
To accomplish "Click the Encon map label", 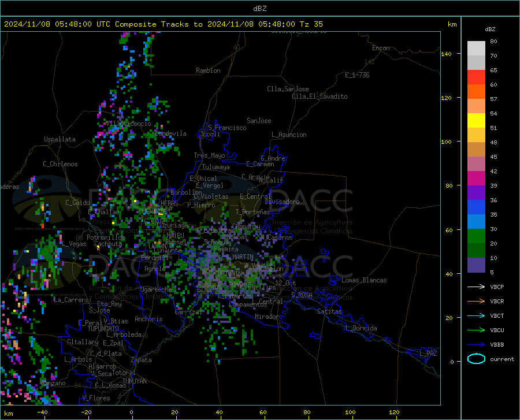I will tap(381, 48).
